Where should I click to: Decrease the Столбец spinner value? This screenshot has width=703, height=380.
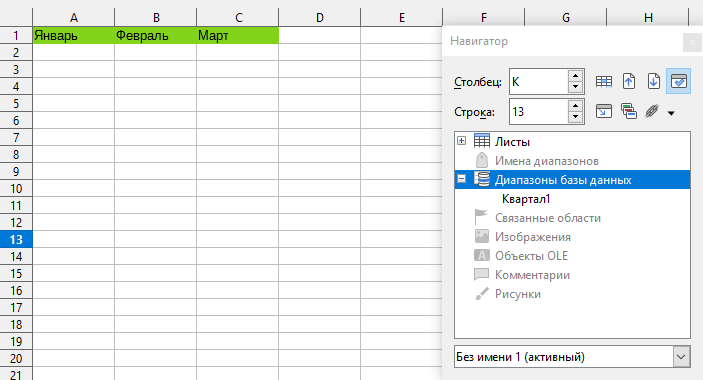(x=575, y=87)
